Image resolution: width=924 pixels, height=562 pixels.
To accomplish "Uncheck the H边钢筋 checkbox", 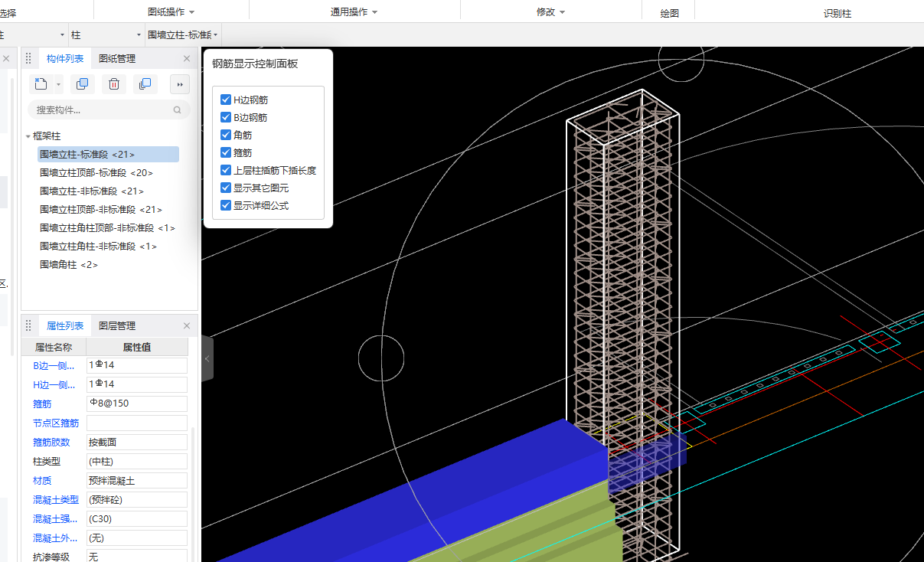I will [226, 100].
